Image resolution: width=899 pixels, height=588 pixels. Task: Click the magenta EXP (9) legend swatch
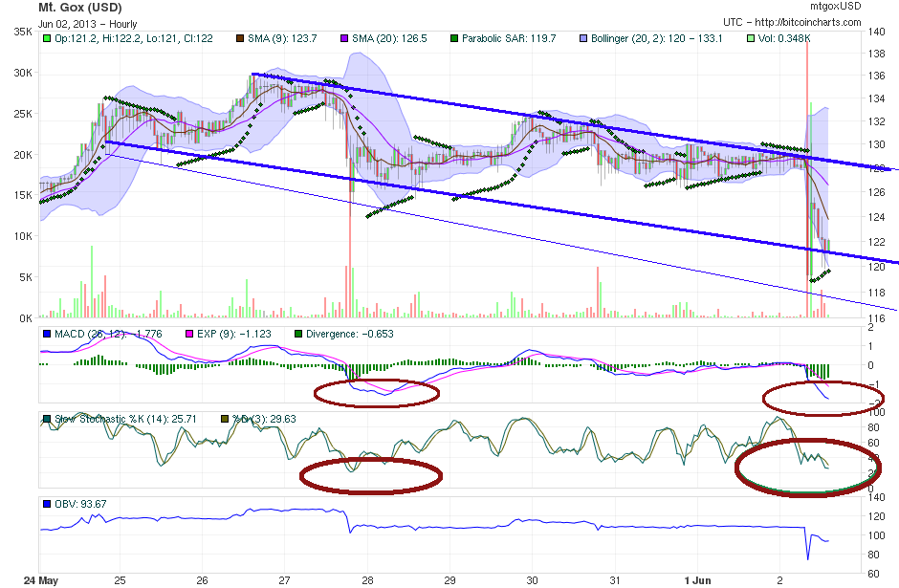[x=189, y=334]
